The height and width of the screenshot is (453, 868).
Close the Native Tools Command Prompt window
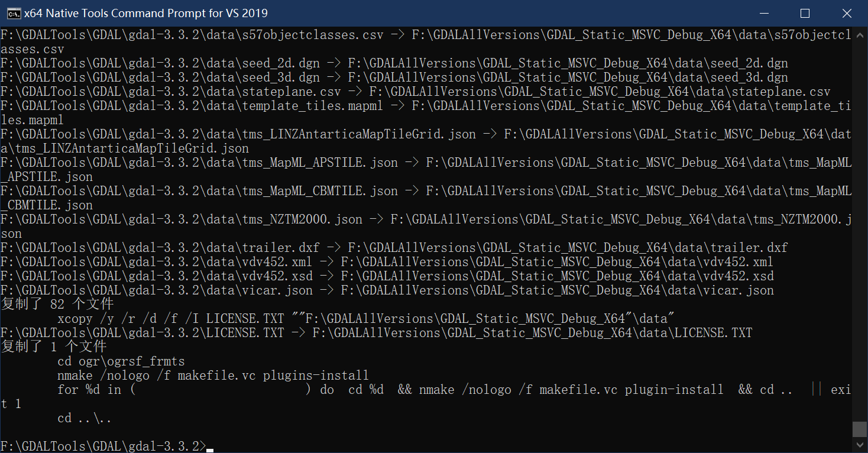846,13
